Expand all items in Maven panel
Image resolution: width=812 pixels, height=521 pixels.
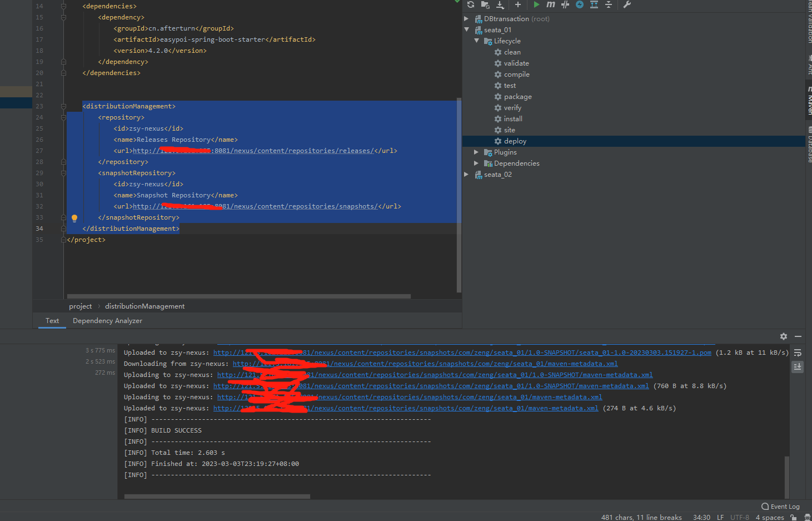click(x=594, y=5)
